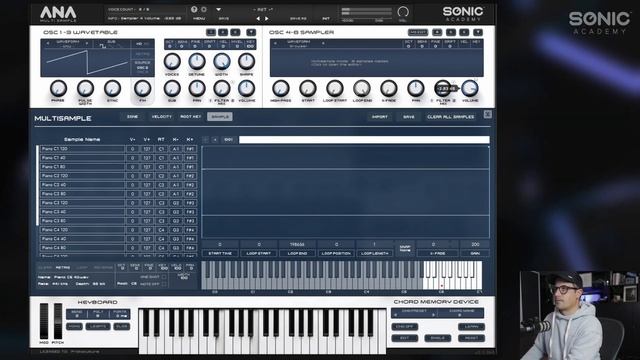
Task: Select oscillator 3 button in wavetable section
Action: [235, 32]
